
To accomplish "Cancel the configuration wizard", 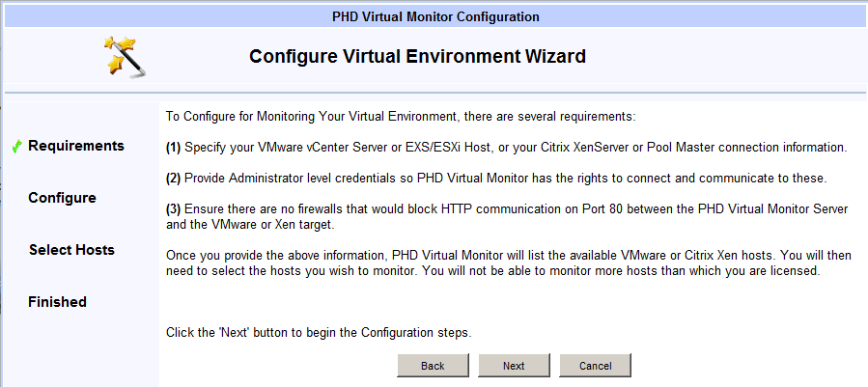I will [x=595, y=366].
